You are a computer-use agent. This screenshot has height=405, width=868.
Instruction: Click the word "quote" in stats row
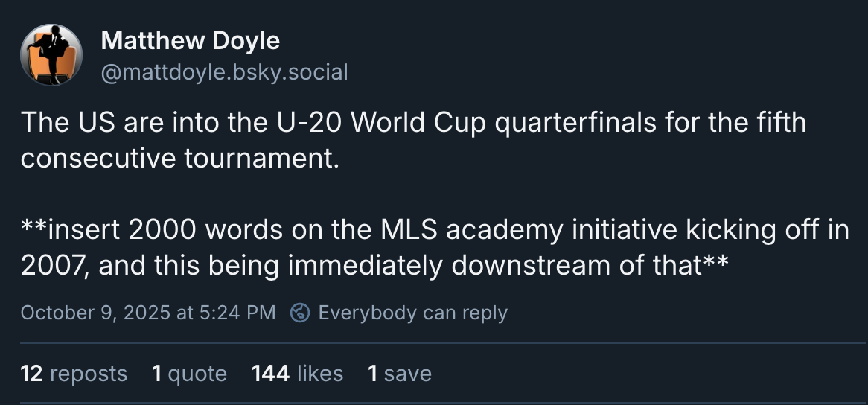197,373
